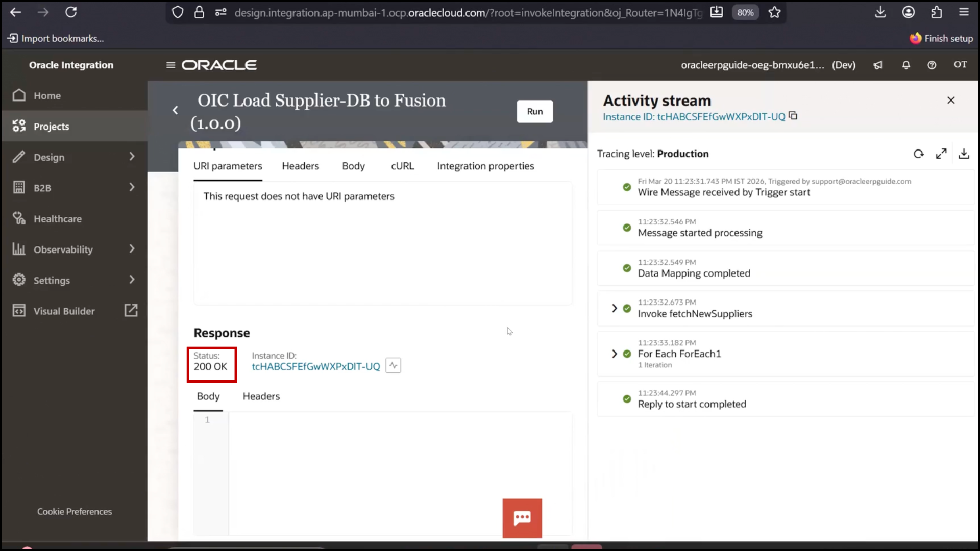Image resolution: width=980 pixels, height=551 pixels.
Task: Switch to the cURL tab
Action: [x=402, y=166]
